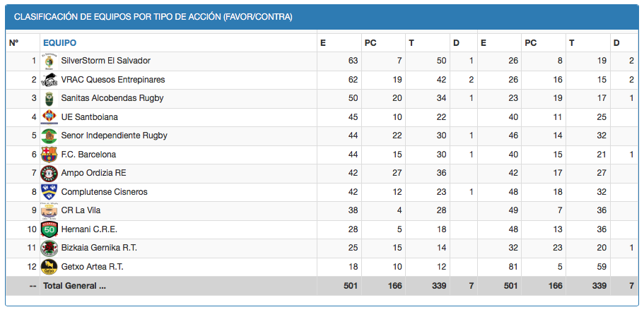Click the VRAC Quesos Entrepinares crest icon
Viewport: 644px width, 312px height.
coord(49,80)
